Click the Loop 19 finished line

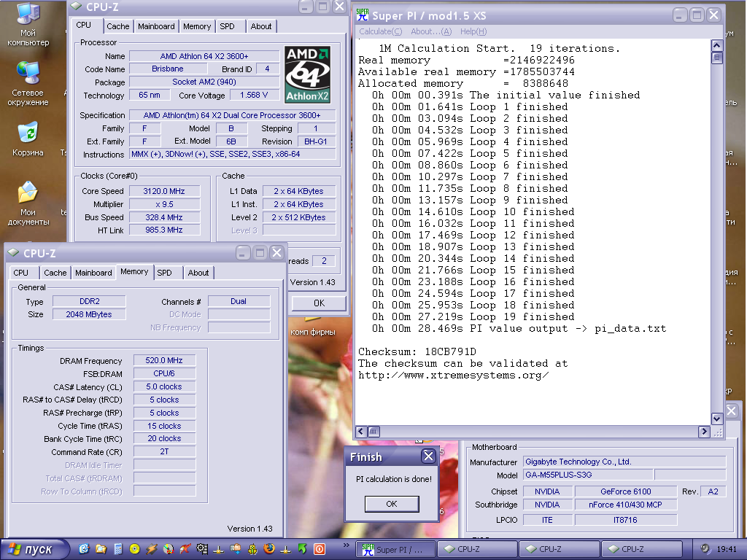473,317
